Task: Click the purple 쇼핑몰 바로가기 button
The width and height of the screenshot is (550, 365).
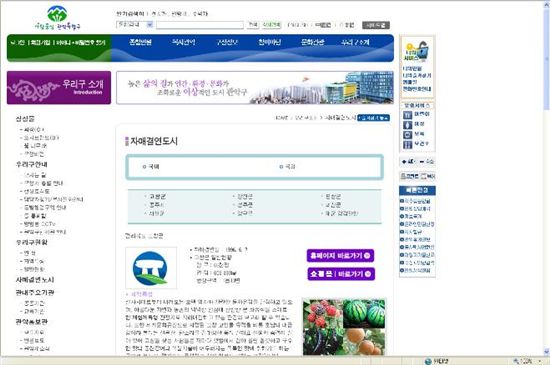Action: [x=341, y=274]
